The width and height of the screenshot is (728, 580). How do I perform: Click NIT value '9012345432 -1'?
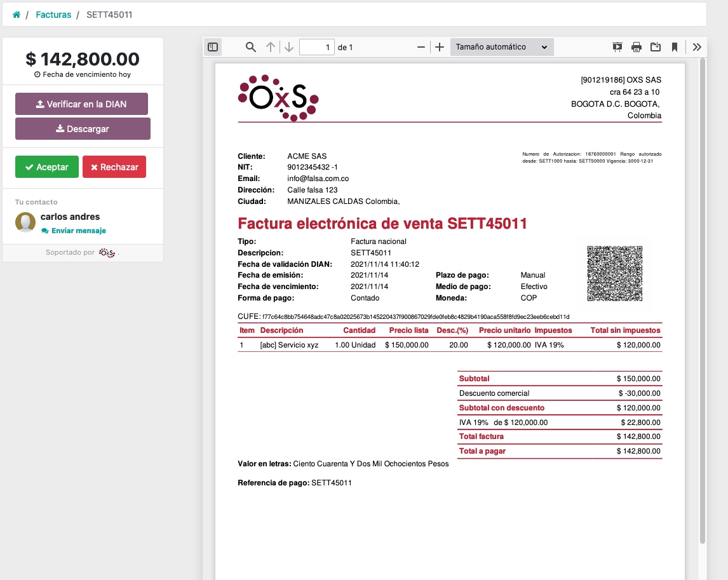[313, 167]
